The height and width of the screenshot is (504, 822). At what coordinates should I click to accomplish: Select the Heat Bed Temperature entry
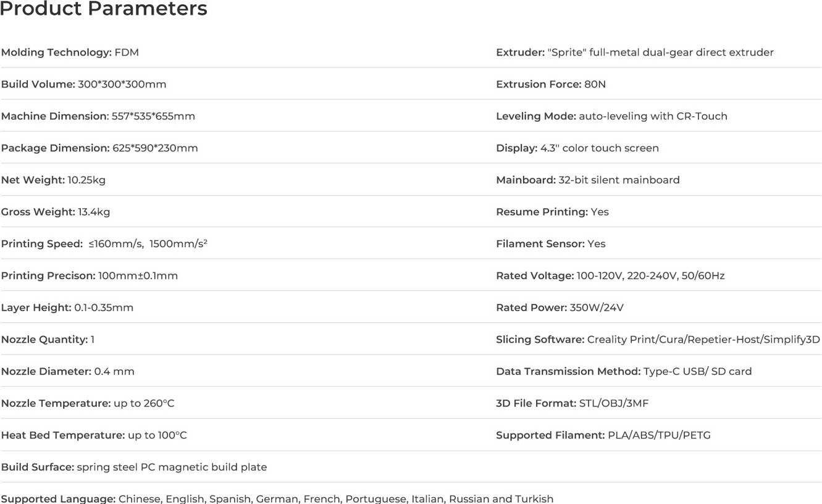pos(94,435)
